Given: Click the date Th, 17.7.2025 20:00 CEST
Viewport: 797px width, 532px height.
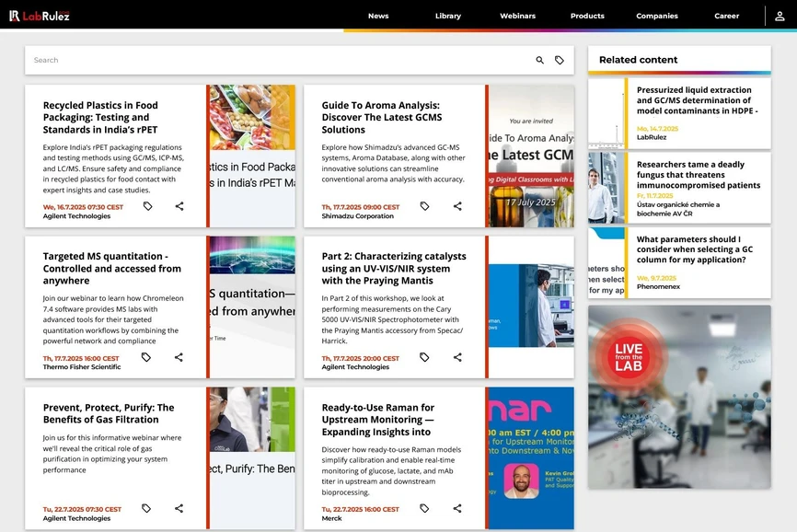Looking at the screenshot, I should (x=361, y=358).
